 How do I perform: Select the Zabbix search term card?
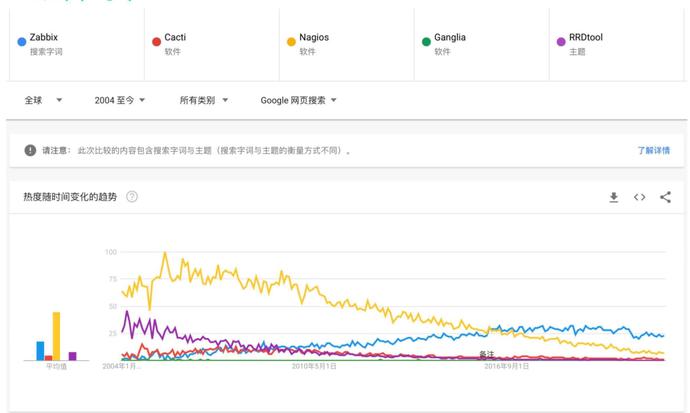click(77, 44)
